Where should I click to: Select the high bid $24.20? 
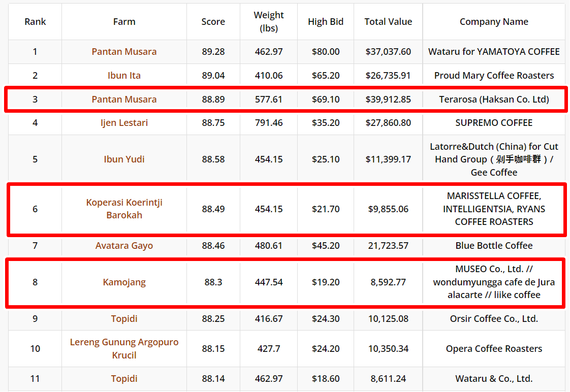326,349
